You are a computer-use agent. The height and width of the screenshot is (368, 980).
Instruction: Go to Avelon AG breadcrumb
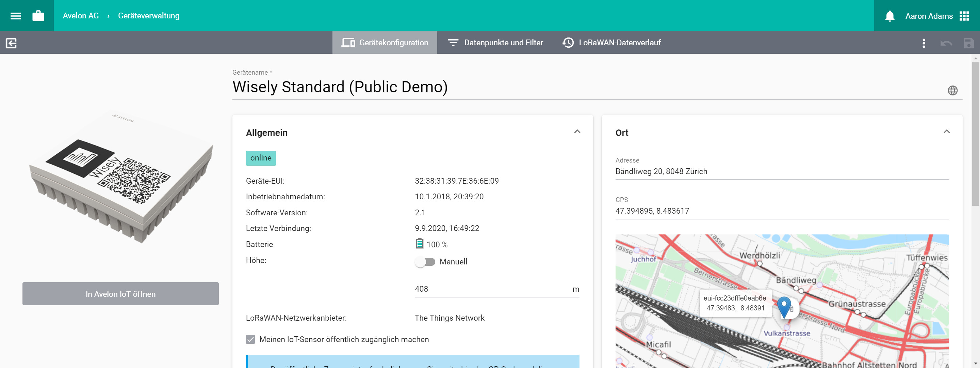click(x=81, y=16)
